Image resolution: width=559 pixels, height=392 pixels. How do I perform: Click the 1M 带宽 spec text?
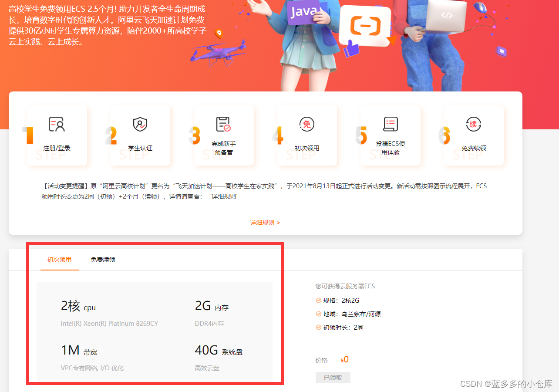[x=79, y=351]
